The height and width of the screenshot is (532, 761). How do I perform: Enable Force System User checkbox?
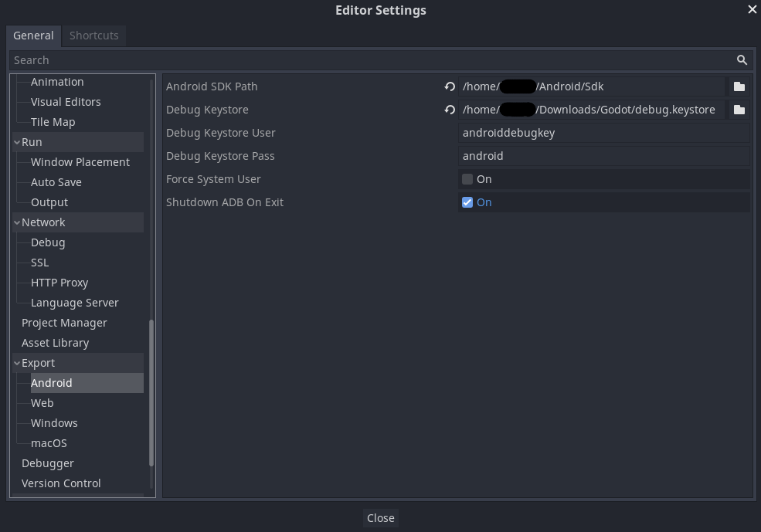467,179
